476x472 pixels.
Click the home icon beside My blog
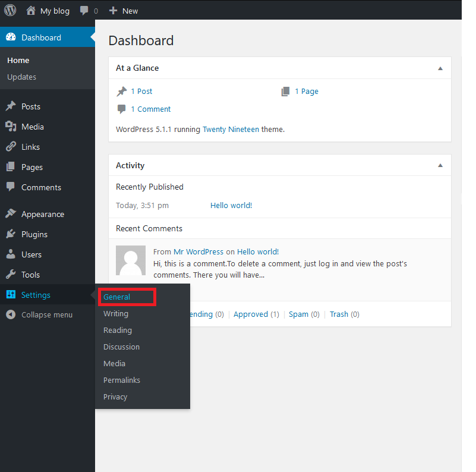coord(31,11)
